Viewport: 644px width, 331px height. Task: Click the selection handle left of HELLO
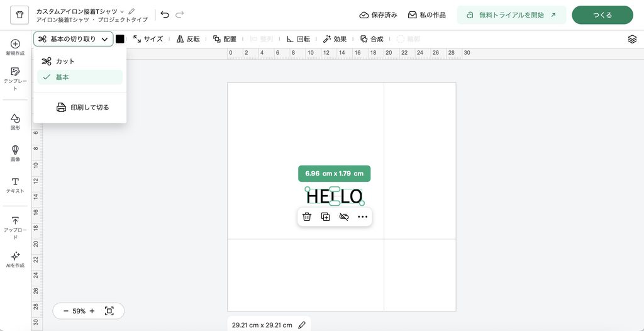[307, 189]
